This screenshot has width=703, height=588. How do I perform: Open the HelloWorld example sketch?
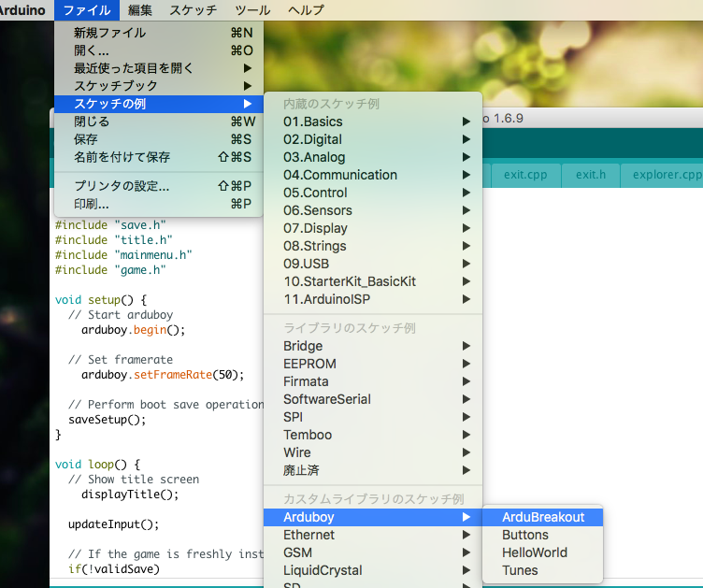pos(542,552)
